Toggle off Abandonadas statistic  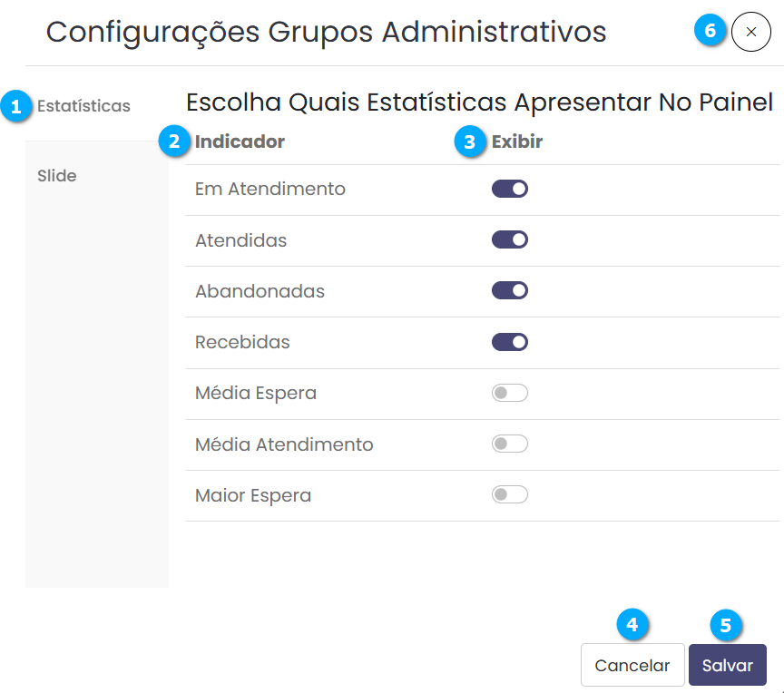tap(510, 291)
